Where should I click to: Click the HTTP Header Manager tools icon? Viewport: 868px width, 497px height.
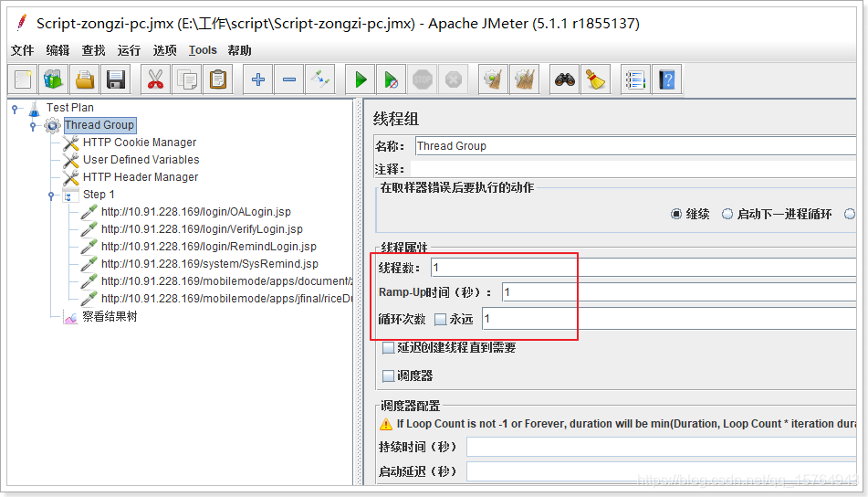(71, 177)
